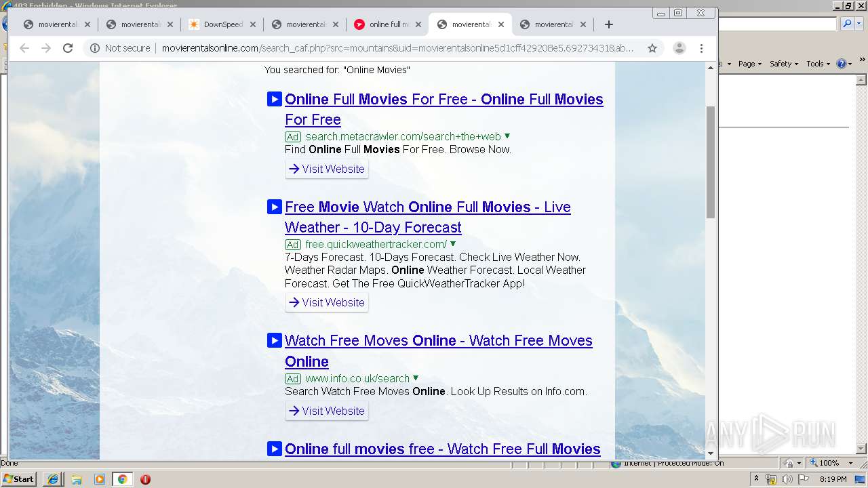
Task: Open the Chrome profile avatar
Action: tap(679, 48)
